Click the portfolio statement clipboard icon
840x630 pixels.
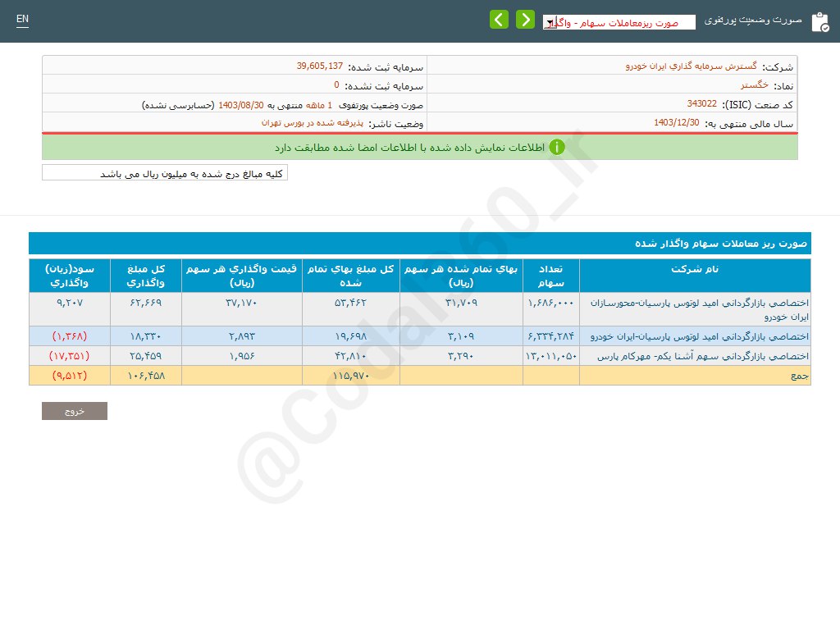820,21
